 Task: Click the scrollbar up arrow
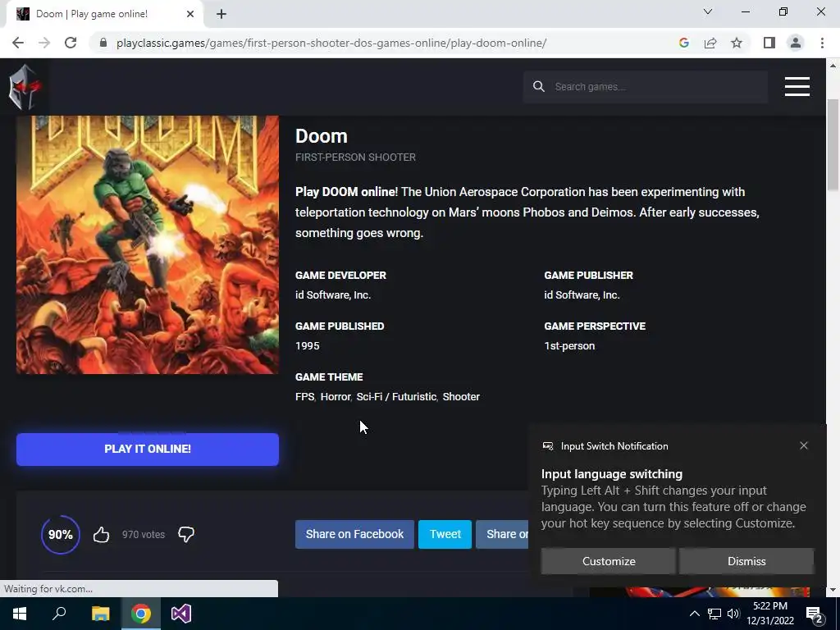pyautogui.click(x=833, y=66)
